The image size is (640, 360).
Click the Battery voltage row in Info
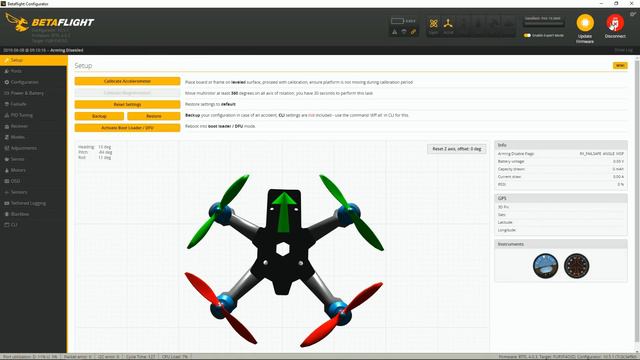(x=561, y=162)
